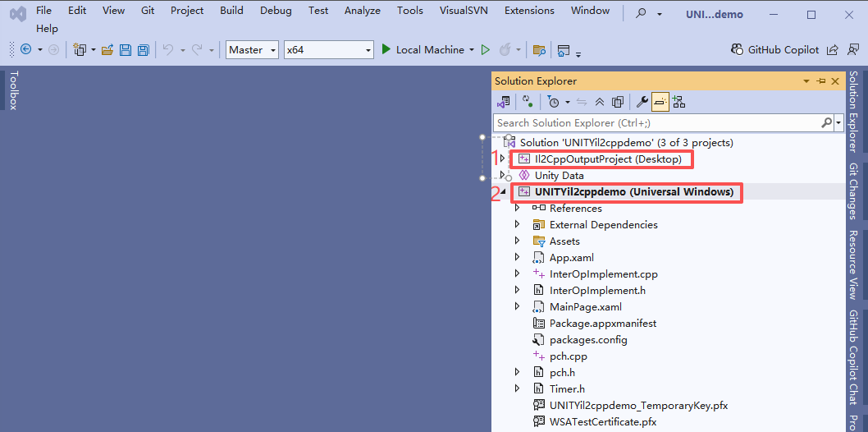The width and height of the screenshot is (868, 432).
Task: Click the GitHub Copilot button
Action: (774, 50)
